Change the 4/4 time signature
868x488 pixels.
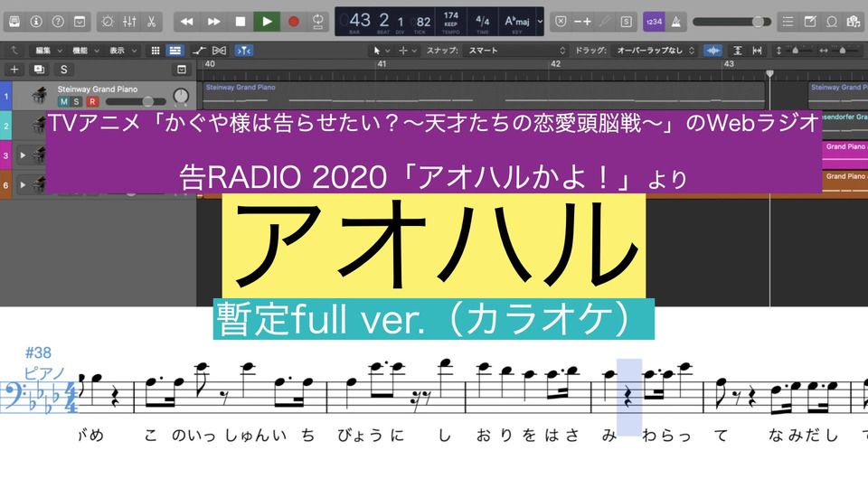[x=483, y=21]
